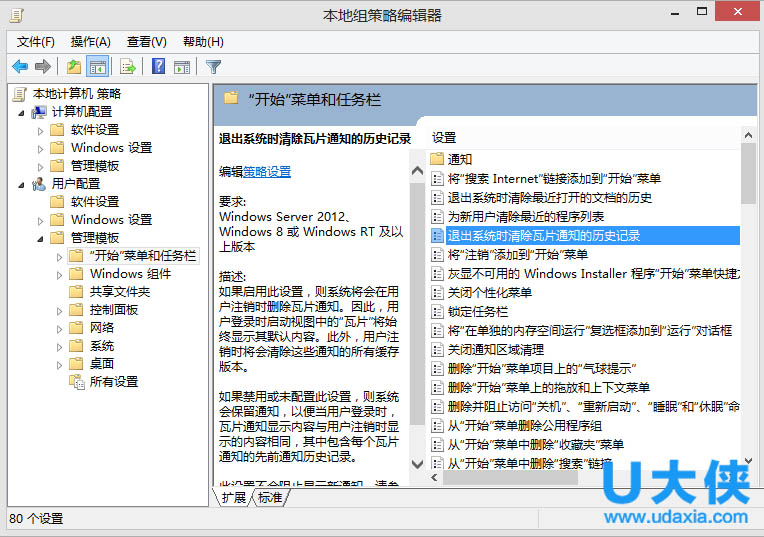Viewport: 764px width, 537px height.
Task: Expand Windows 设置 under 用户配置
Action: point(40,221)
